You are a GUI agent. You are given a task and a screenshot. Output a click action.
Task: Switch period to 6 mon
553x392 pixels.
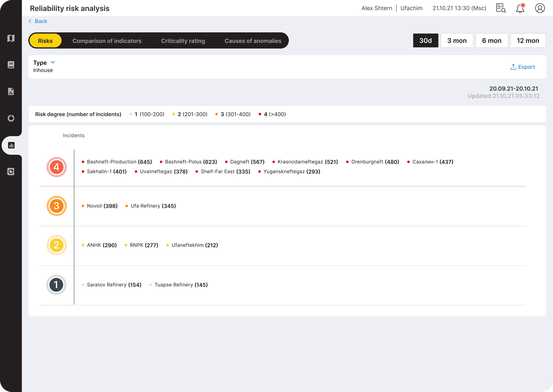click(492, 41)
